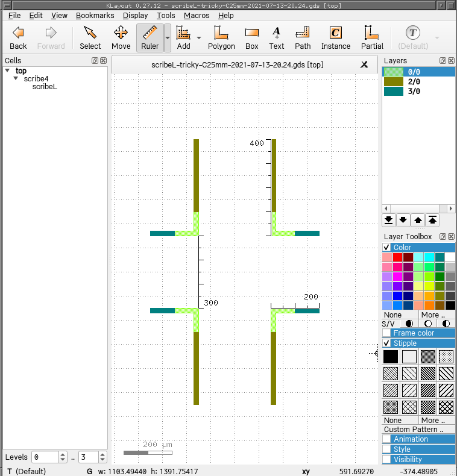Viewport: 457px width, 476px height.
Task: Close the Cells panel
Action: [103, 60]
